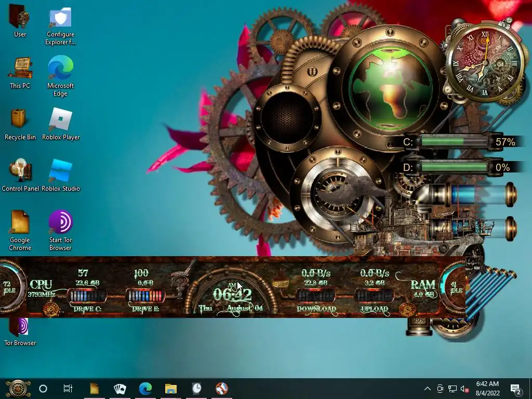Open the taskbar date and time
This screenshot has width=532, height=399.
[x=487, y=389]
